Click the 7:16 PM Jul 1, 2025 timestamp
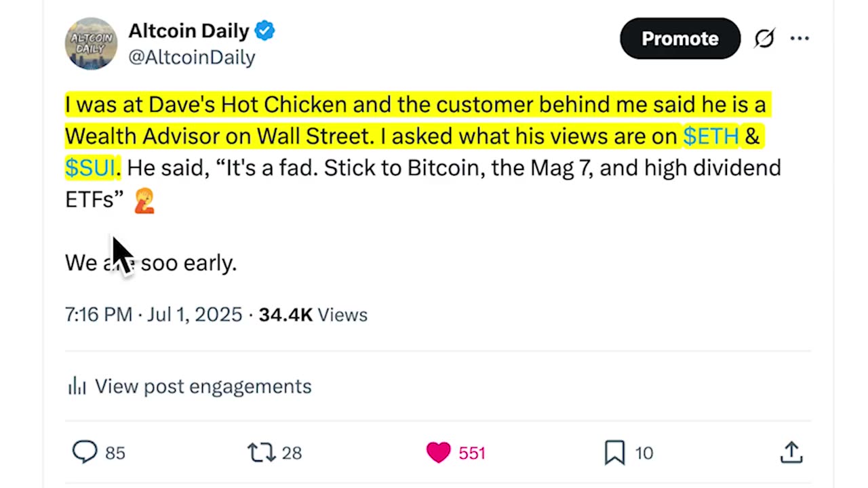Image resolution: width=868 pixels, height=488 pixels. (x=153, y=314)
